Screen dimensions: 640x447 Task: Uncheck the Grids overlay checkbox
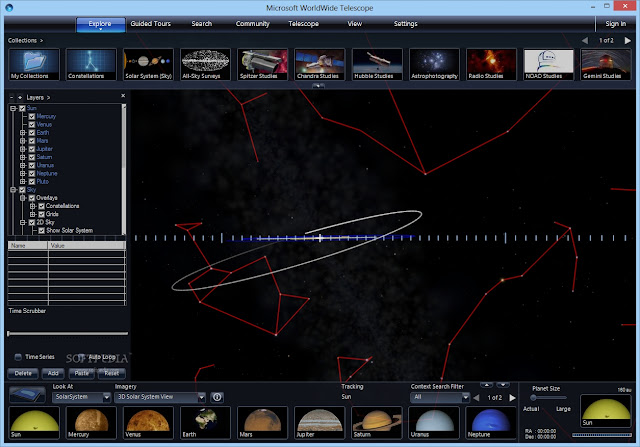(x=41, y=214)
